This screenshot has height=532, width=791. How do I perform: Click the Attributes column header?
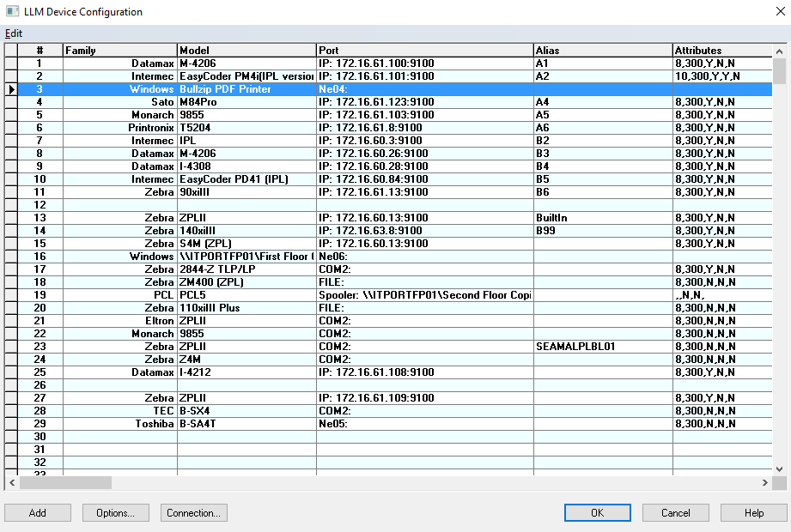pos(722,51)
